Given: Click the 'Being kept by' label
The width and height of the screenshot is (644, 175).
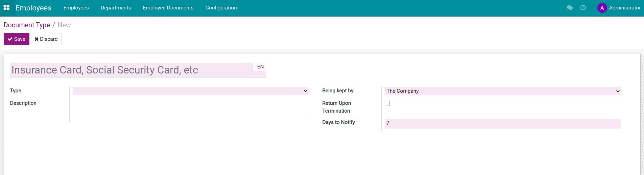Looking at the screenshot, I should (338, 91).
